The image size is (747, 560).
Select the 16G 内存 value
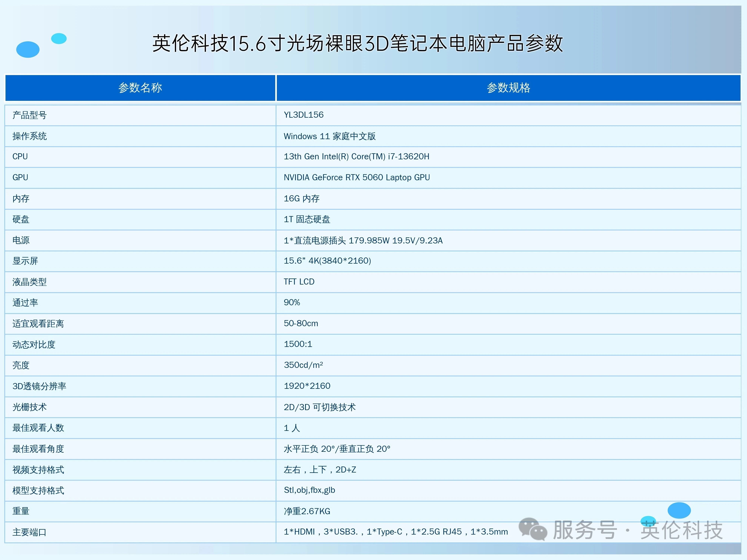point(302,199)
